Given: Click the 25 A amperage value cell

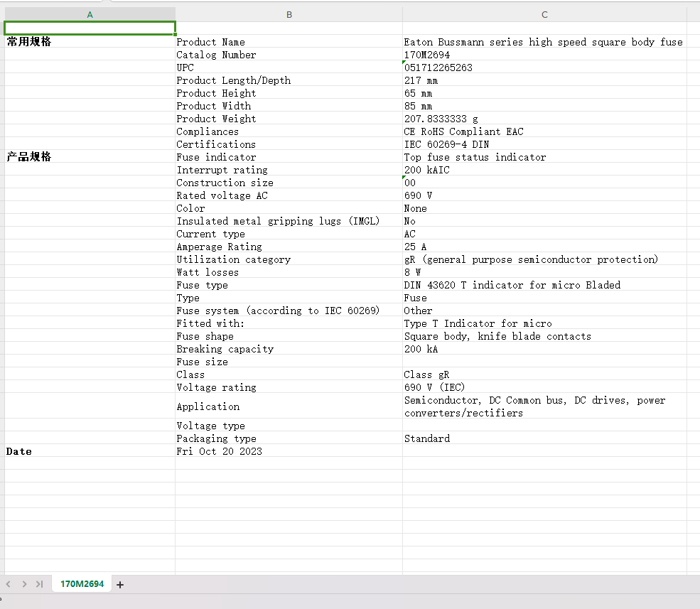Looking at the screenshot, I should (x=544, y=247).
